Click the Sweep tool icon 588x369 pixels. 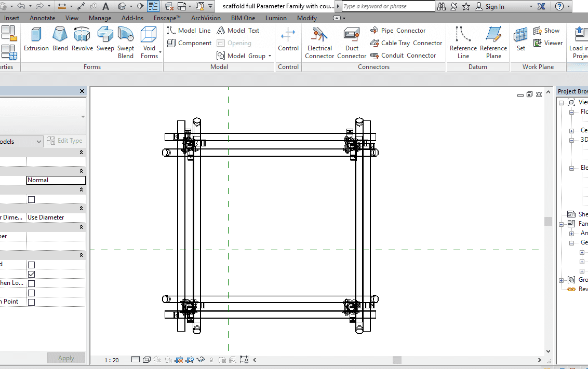coord(105,39)
